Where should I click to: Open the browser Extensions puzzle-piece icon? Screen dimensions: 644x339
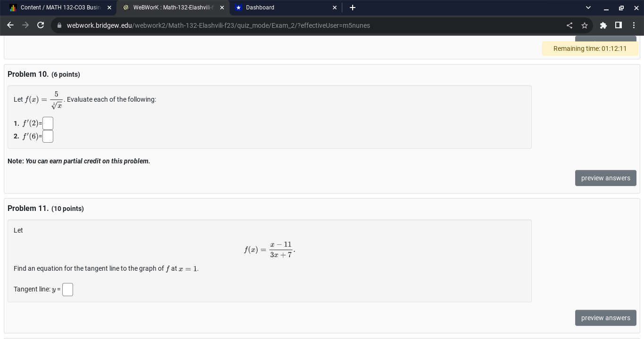click(x=603, y=25)
